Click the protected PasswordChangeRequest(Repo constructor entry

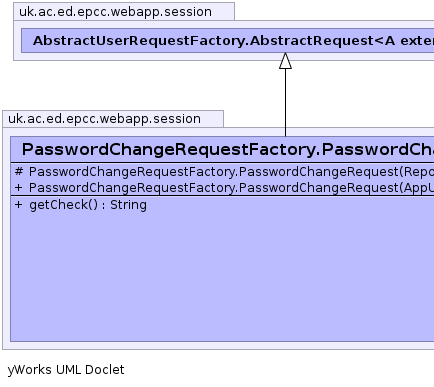[224, 172]
